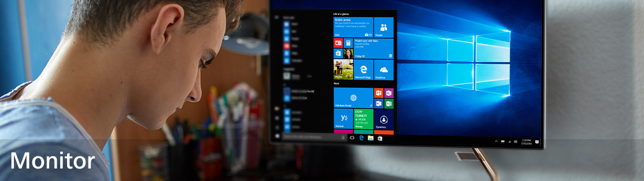The height and width of the screenshot is (181, 644).
Task: Open File Explorer from the taskbar
Action: (370, 138)
